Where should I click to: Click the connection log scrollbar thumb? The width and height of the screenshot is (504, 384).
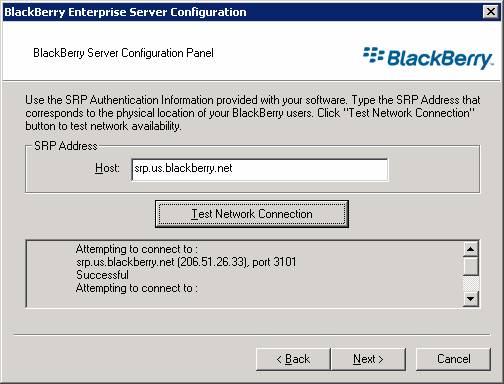pos(471,266)
